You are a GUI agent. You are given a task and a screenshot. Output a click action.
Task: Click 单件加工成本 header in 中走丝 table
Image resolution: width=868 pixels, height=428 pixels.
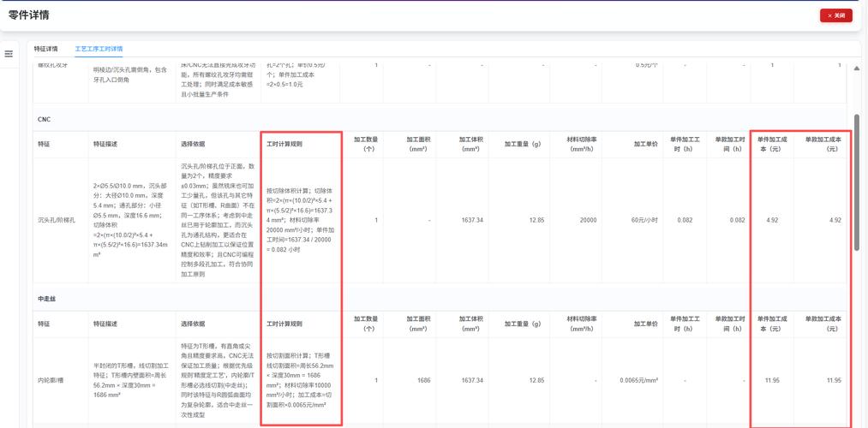(774, 324)
